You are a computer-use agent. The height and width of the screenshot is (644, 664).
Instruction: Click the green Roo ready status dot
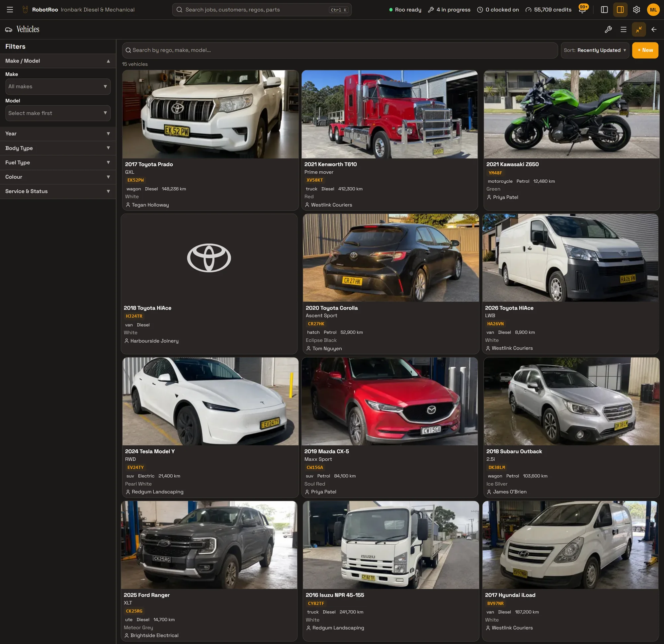(391, 10)
